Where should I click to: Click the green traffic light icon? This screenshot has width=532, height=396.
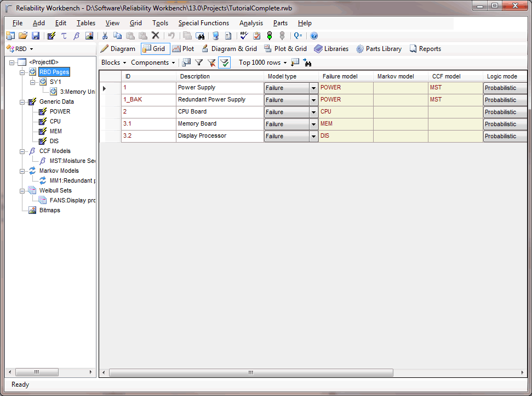coord(269,36)
